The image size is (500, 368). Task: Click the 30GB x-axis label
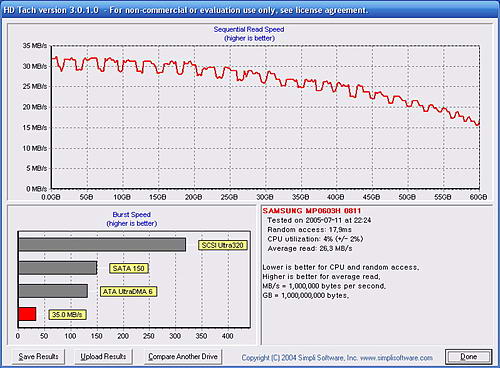click(x=265, y=197)
